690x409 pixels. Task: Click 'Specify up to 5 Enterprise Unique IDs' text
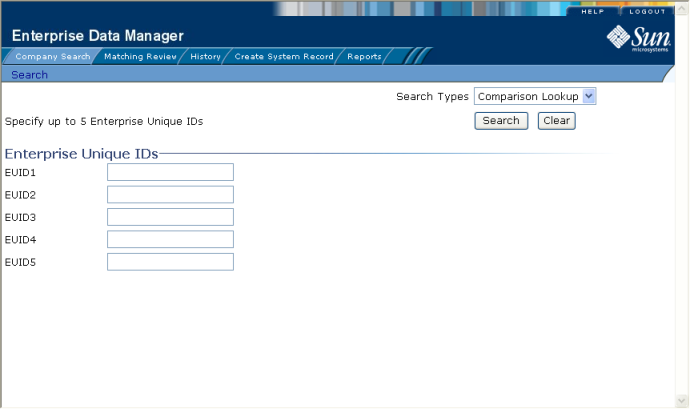click(104, 122)
